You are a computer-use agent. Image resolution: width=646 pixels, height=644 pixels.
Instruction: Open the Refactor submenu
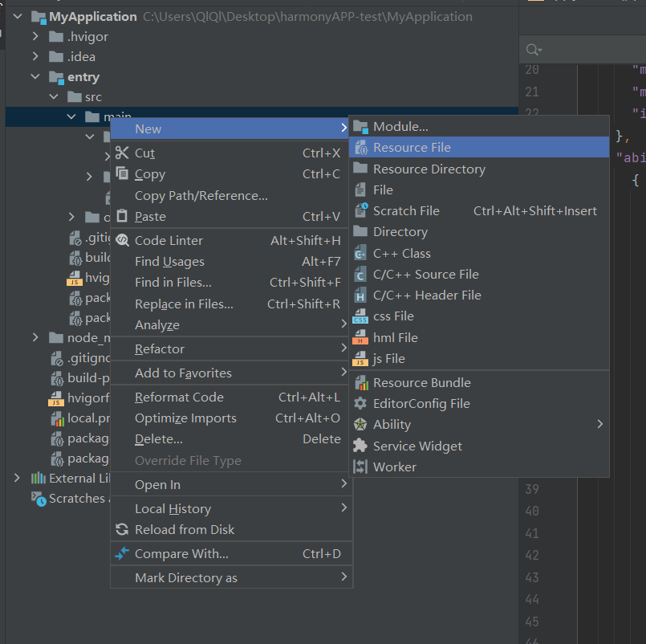click(230, 348)
